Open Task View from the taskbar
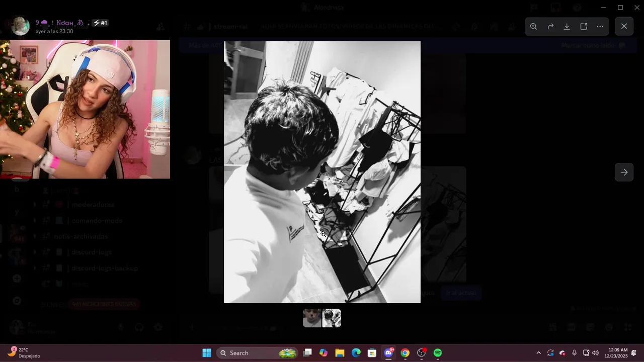This screenshot has height=362, width=644. 307,353
